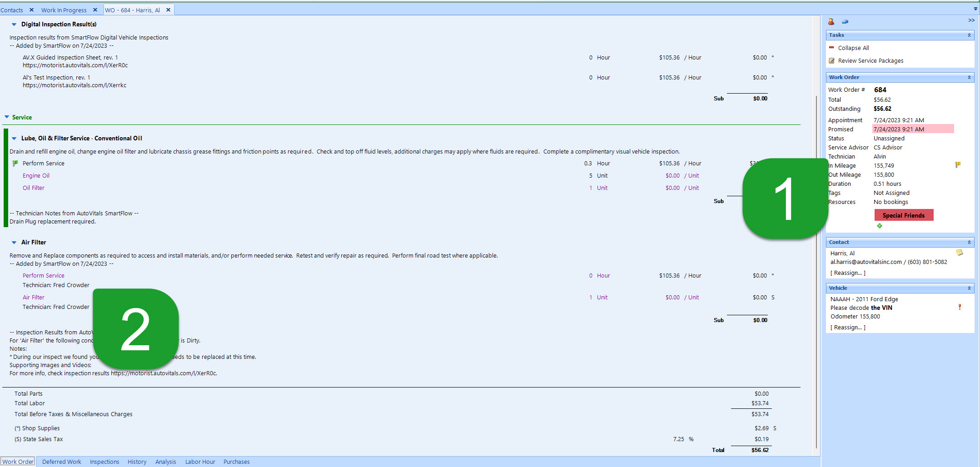
Task: Click the No bookings resources value
Action: point(891,202)
